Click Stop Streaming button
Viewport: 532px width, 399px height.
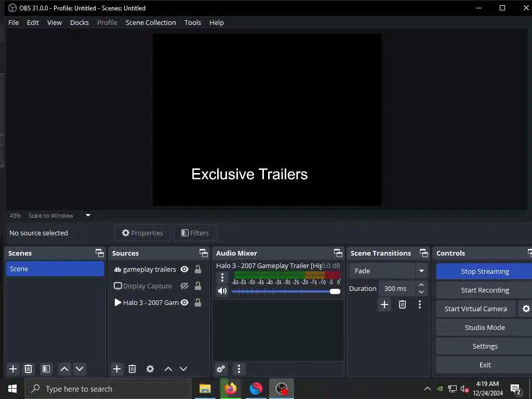point(485,271)
